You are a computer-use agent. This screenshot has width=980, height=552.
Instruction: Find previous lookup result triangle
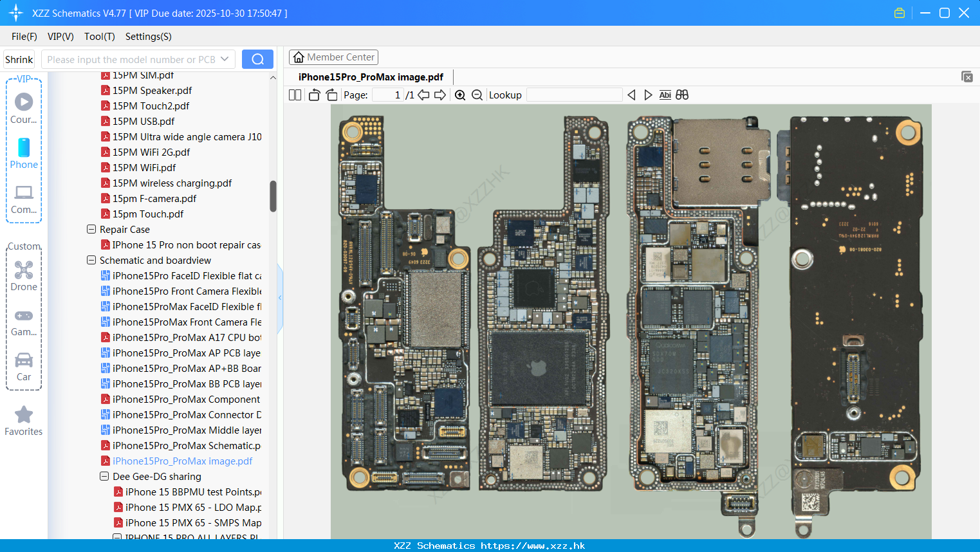coord(631,95)
